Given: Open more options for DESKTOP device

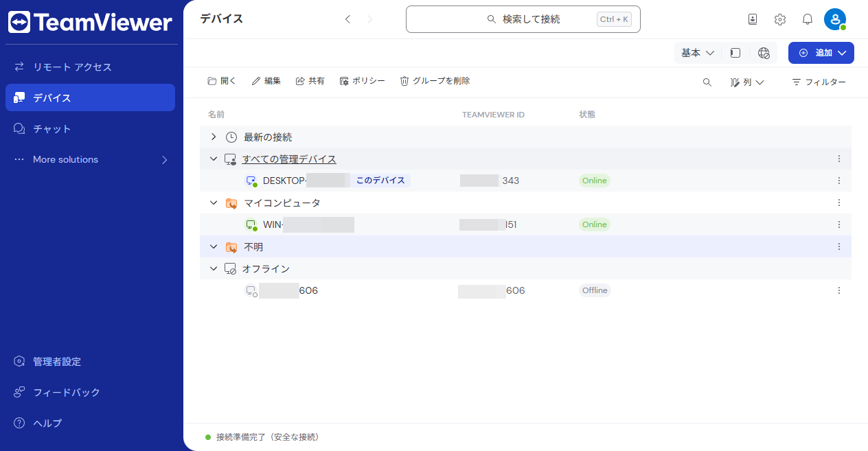Looking at the screenshot, I should (838, 181).
